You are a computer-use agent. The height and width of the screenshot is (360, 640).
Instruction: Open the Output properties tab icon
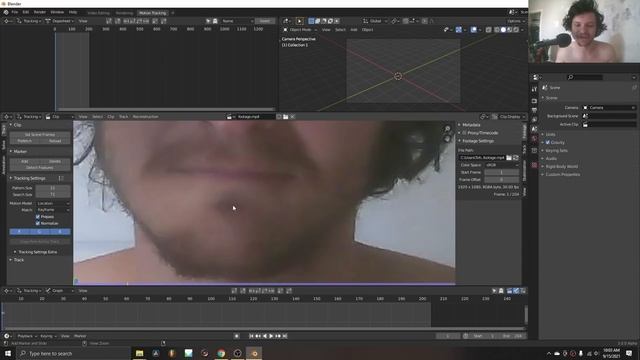tap(534, 110)
